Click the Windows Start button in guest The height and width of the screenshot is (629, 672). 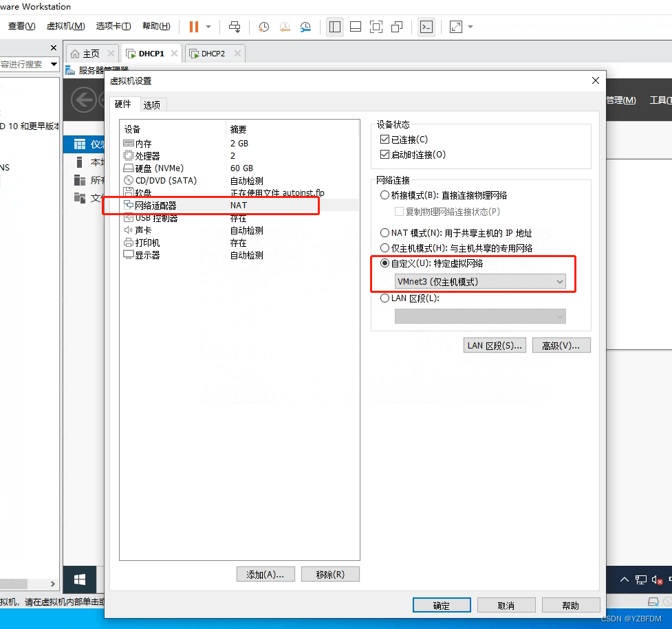tap(80, 580)
